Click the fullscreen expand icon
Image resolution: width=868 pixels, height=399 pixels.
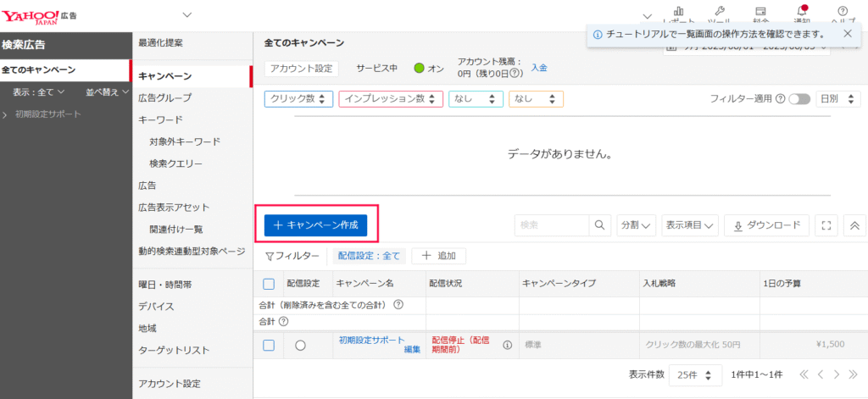[x=827, y=225]
